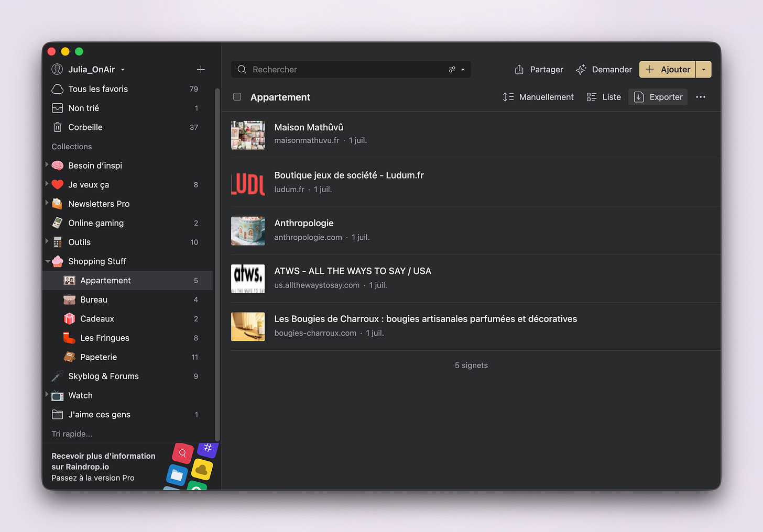
Task: Click the Partager share button
Action: [x=539, y=70]
